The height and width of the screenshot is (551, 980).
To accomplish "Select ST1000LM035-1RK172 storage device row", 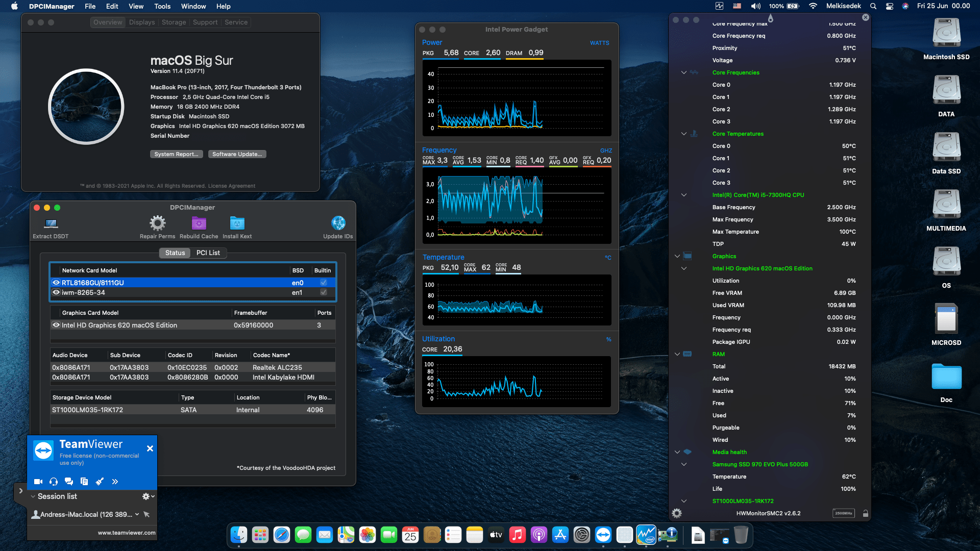I will click(x=193, y=410).
